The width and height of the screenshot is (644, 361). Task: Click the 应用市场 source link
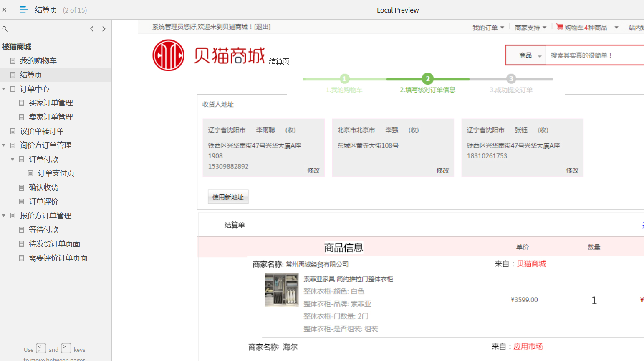coord(528,347)
